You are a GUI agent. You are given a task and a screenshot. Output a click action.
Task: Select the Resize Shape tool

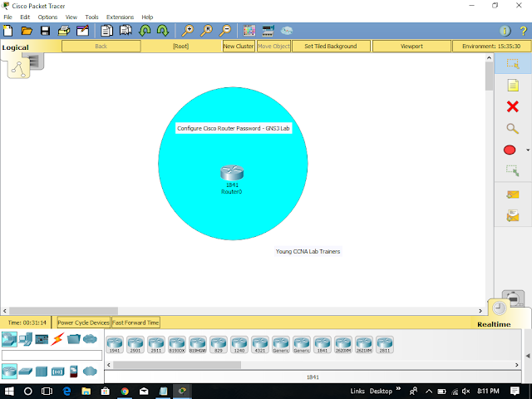pyautogui.click(x=513, y=170)
